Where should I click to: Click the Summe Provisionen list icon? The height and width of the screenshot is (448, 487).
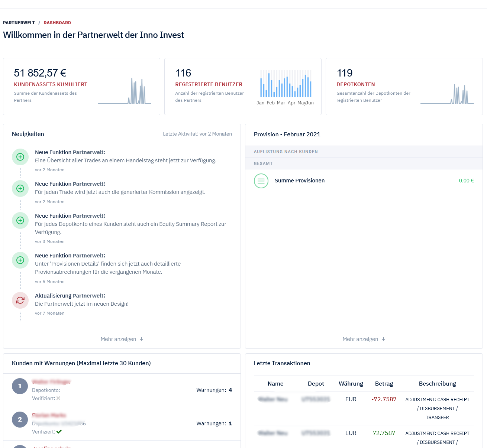click(261, 181)
